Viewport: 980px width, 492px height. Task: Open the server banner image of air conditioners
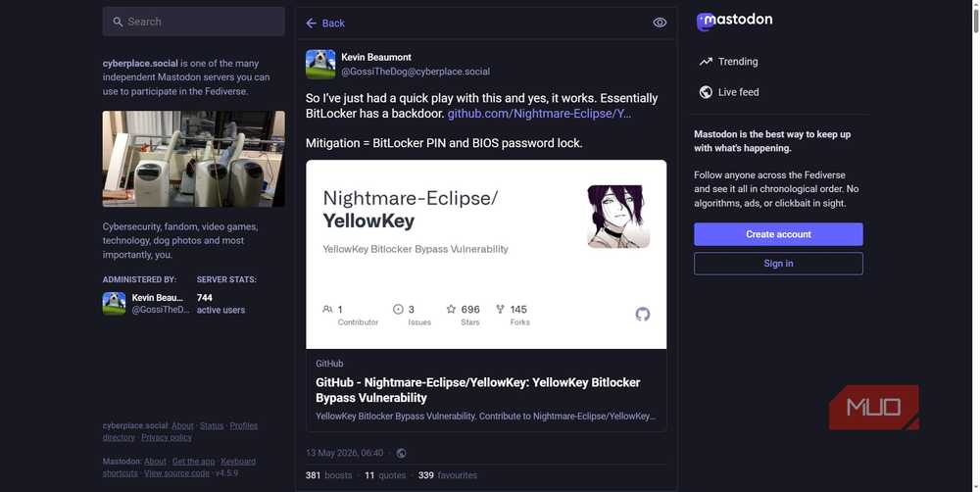click(x=194, y=159)
